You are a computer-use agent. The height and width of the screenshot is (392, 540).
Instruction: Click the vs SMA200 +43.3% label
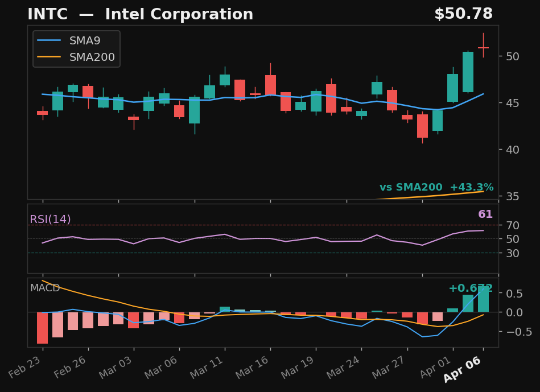click(x=436, y=187)
